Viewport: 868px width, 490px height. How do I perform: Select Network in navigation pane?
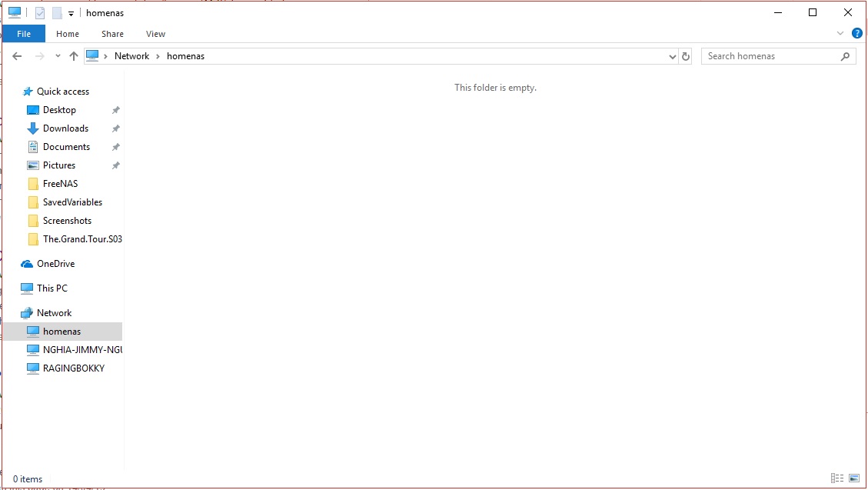coord(54,313)
